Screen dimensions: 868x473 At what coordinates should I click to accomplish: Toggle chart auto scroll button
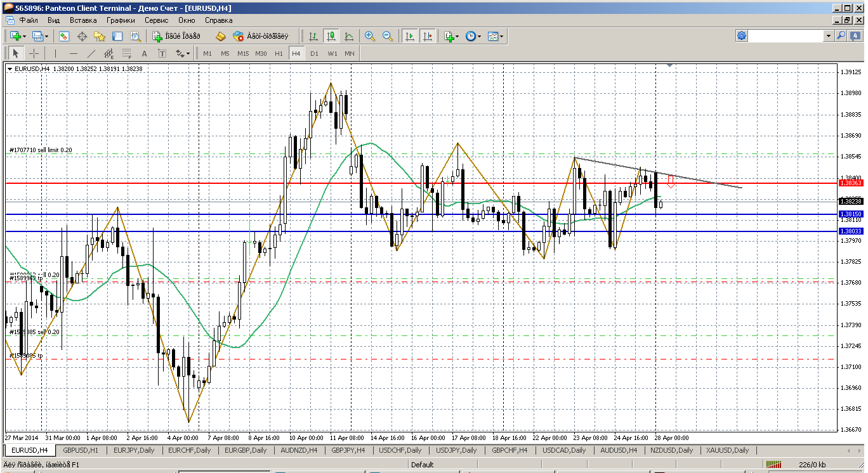click(x=410, y=37)
